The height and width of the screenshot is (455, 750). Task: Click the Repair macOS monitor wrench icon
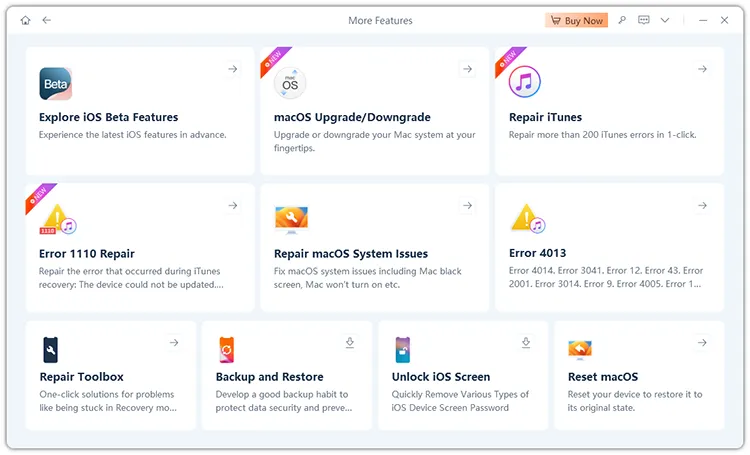[x=291, y=220]
